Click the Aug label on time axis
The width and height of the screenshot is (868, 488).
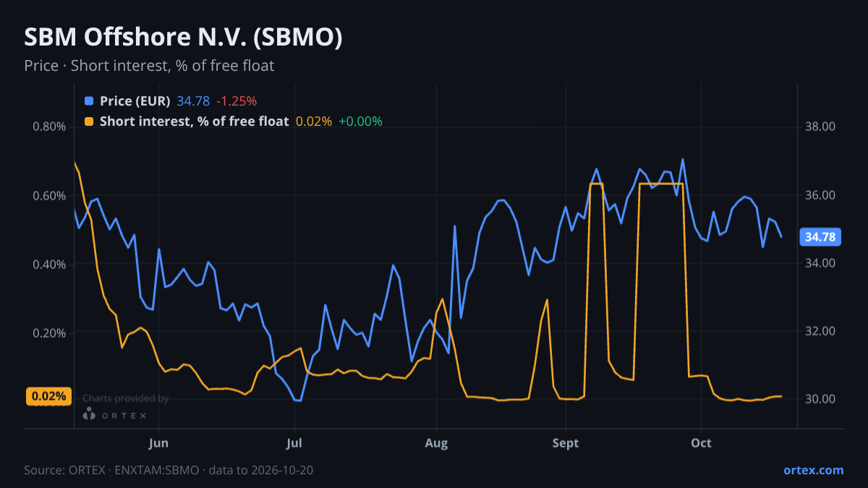coord(436,443)
